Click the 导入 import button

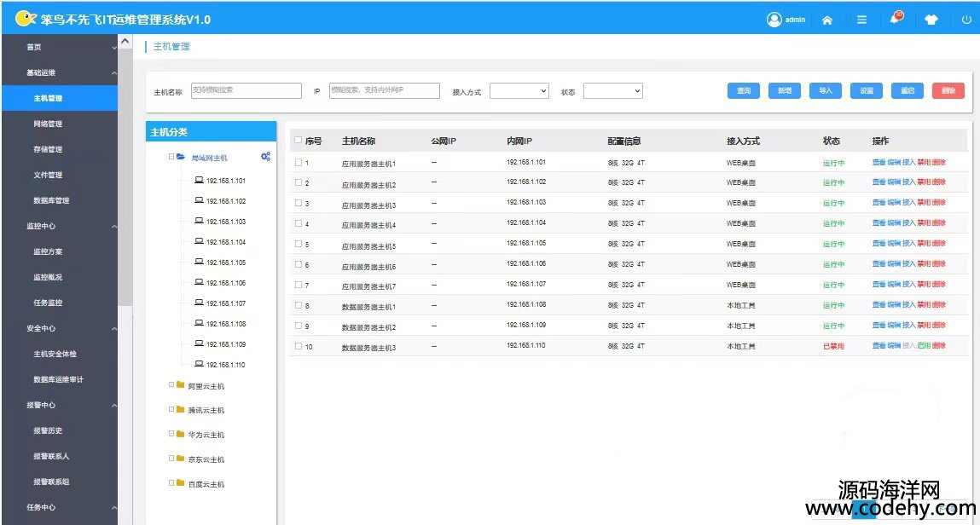pos(826,90)
